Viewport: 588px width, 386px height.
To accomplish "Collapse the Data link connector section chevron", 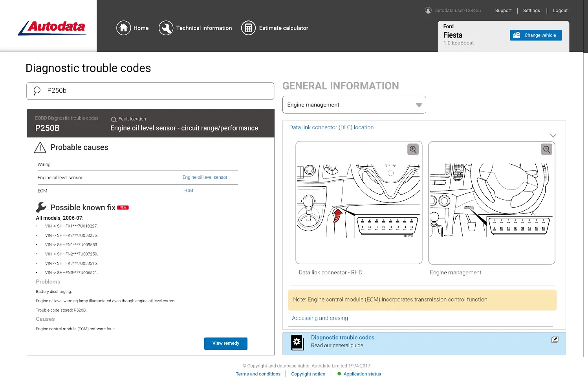I will (x=553, y=136).
